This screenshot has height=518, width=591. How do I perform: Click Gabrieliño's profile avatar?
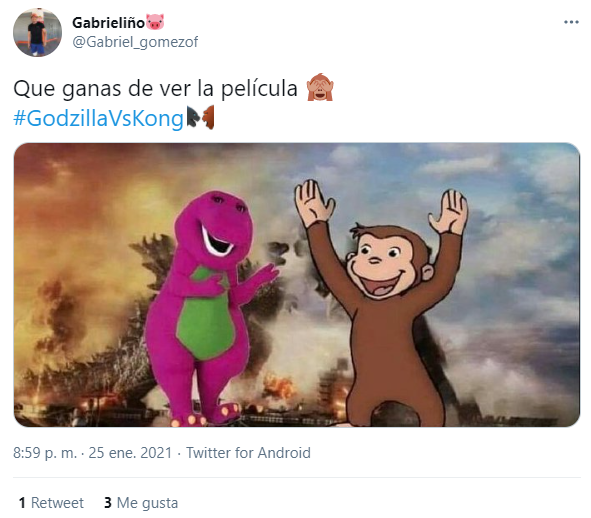pos(37,32)
